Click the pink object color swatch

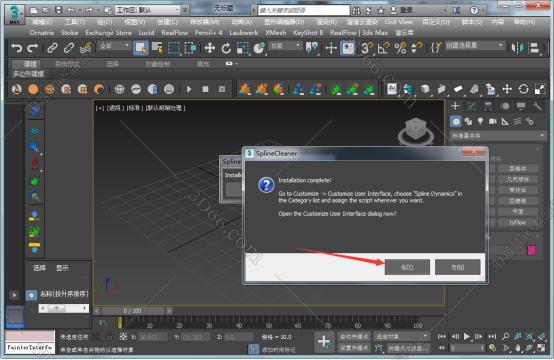click(x=532, y=250)
